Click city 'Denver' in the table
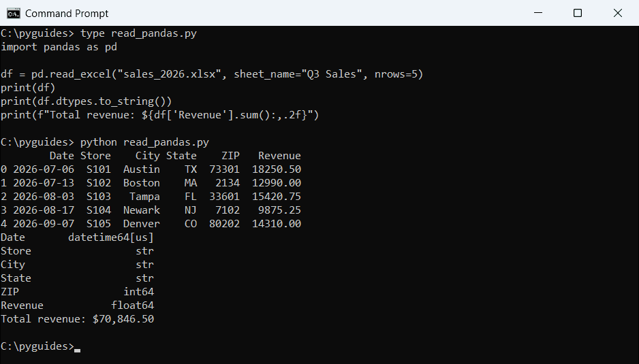This screenshot has width=639, height=364. pos(142,224)
